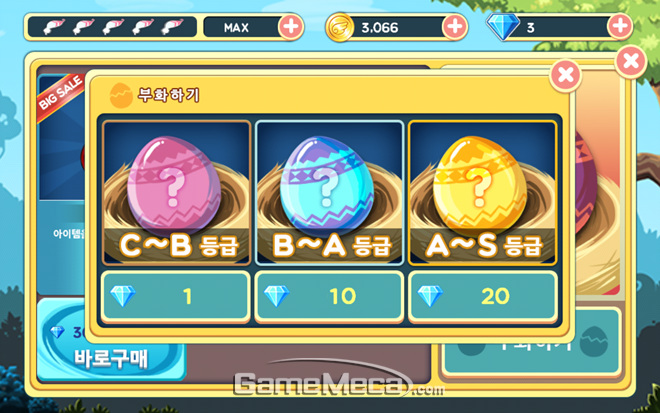The height and width of the screenshot is (413, 660).
Task: Add more wings with the plus next to MAX
Action: (x=291, y=27)
